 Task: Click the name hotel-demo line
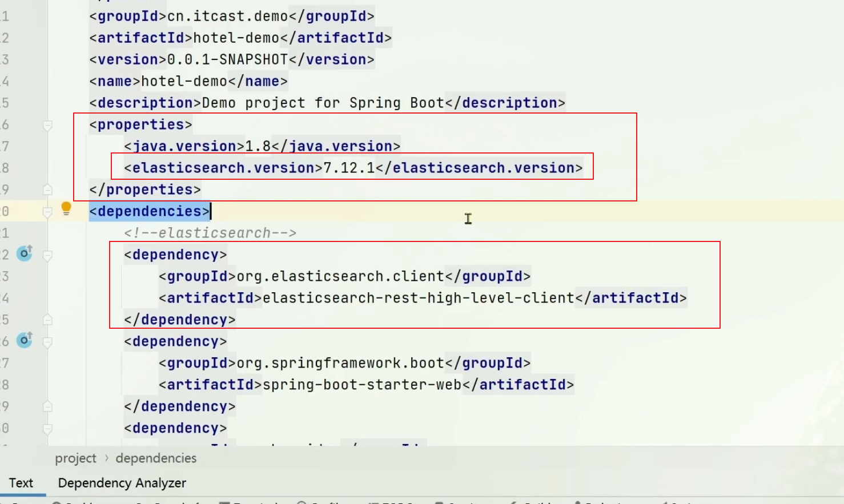click(x=188, y=81)
